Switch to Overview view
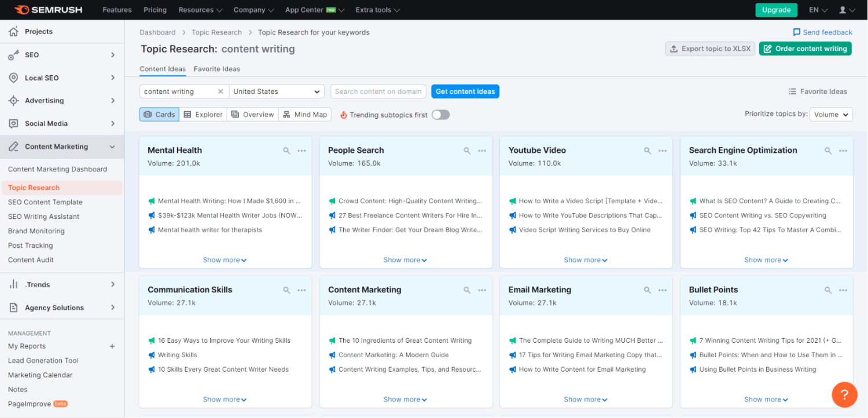 tap(252, 115)
